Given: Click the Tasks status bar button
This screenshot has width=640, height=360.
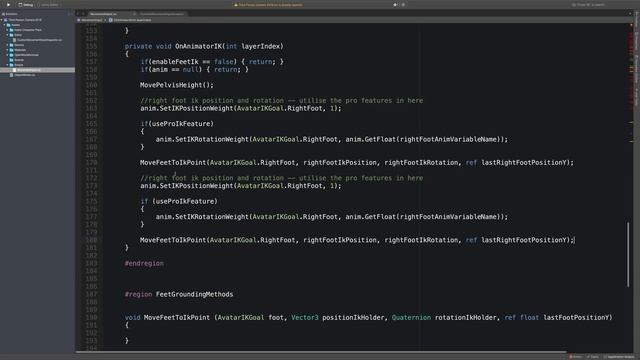Looking at the screenshot, I should (593, 357).
